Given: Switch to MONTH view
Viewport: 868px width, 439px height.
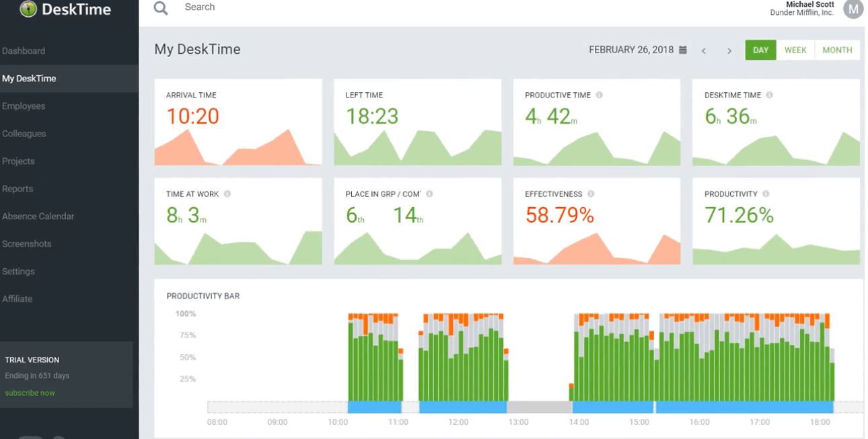Looking at the screenshot, I should pyautogui.click(x=837, y=50).
